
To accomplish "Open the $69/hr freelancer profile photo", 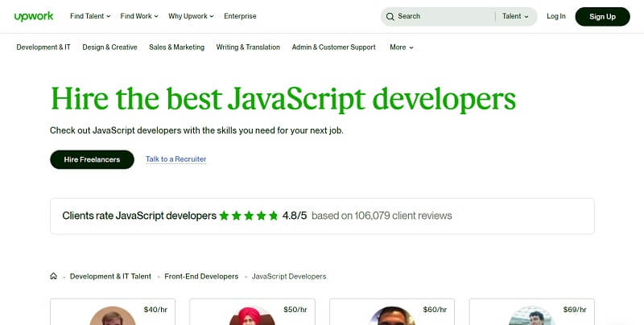I will coord(531,316).
